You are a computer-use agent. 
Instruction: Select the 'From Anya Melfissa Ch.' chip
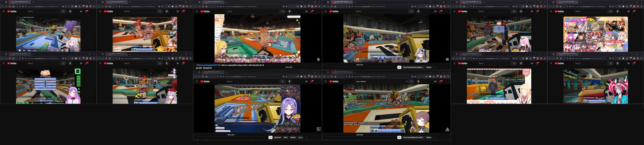pos(413,137)
